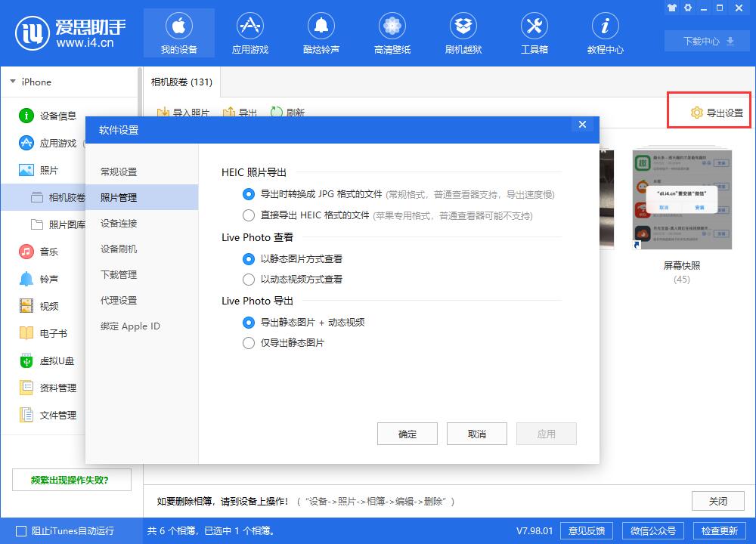Open the 导出设置 export settings gear
This screenshot has height=544, width=756.
709,110
